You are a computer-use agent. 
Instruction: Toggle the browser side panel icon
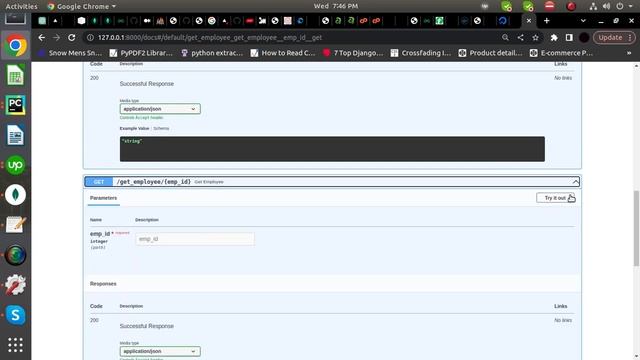569,38
